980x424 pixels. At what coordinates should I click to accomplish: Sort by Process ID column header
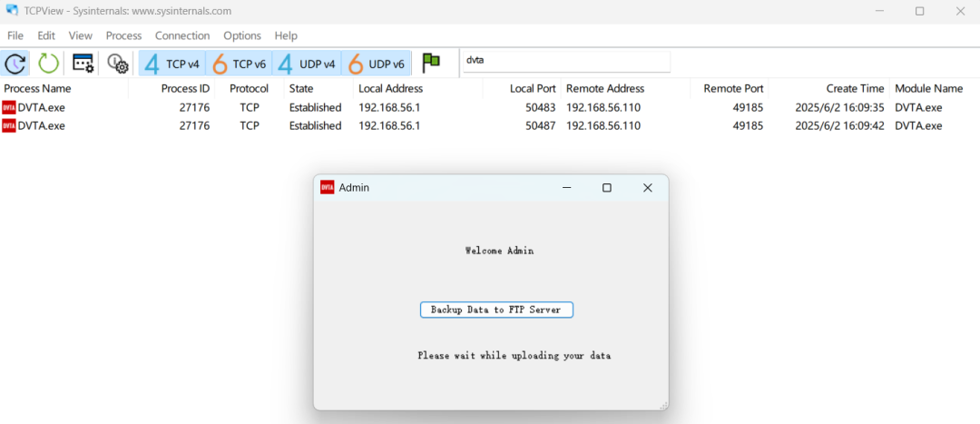coord(171,88)
